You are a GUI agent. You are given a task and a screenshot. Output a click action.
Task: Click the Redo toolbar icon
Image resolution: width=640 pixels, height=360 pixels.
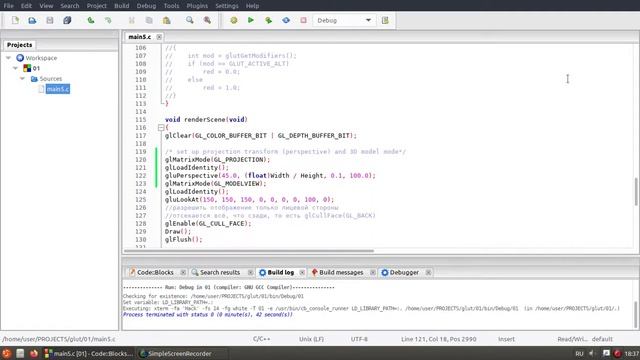108,20
